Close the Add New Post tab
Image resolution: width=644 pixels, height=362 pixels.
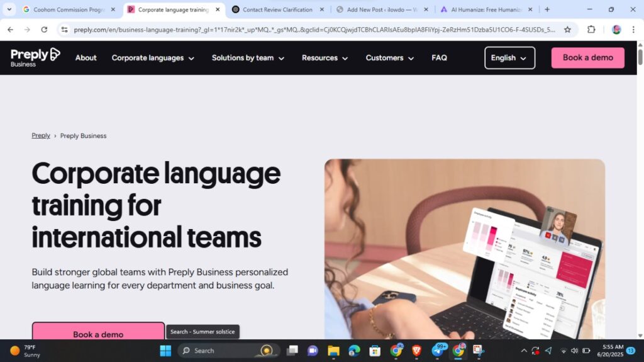click(426, 9)
